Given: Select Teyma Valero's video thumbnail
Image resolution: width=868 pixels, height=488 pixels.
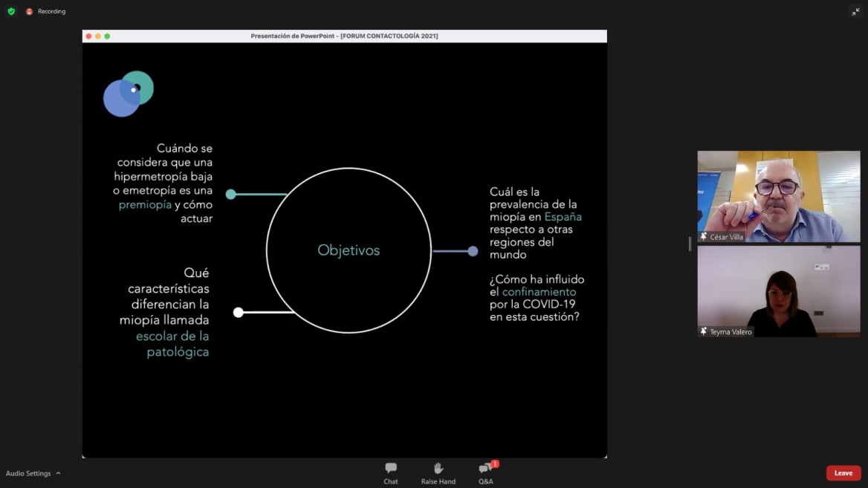Looking at the screenshot, I should 778,291.
